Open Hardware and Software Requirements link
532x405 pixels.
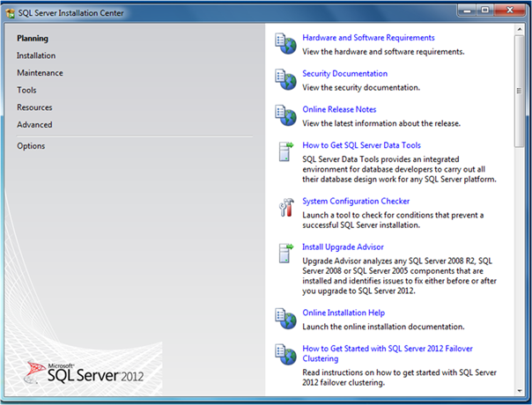point(368,38)
